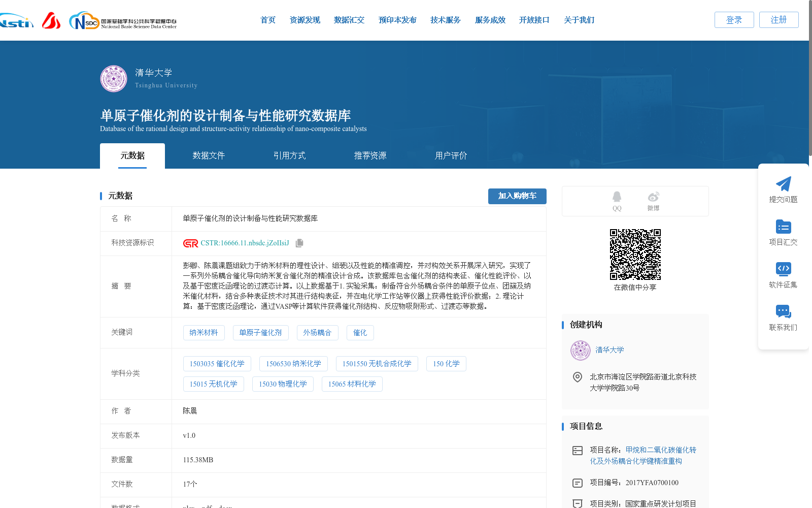Switch to the 数据文件 tab

tap(209, 156)
